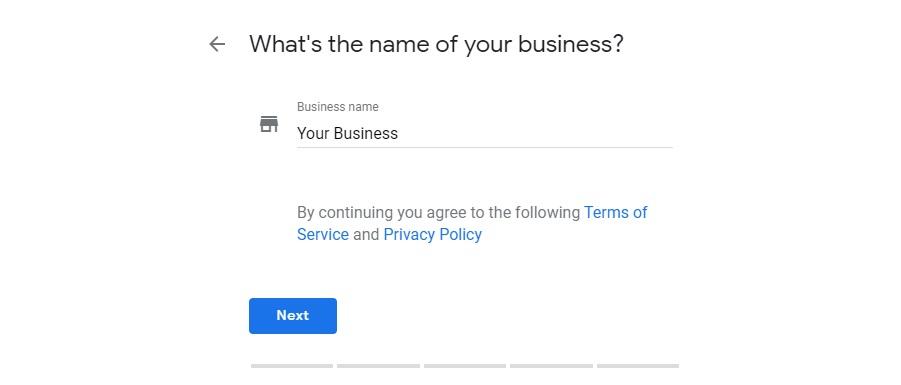Screen dimensions: 901x385
Task: Click the first progress bar segment
Action: [x=292, y=366]
